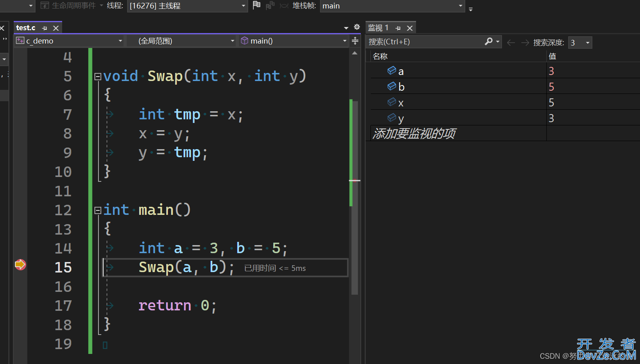
Task: Click the value 3 of variable y
Action: [x=551, y=119]
